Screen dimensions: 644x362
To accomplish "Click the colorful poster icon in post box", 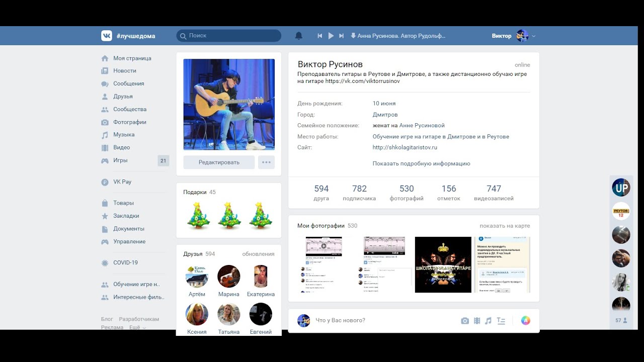I will (526, 321).
